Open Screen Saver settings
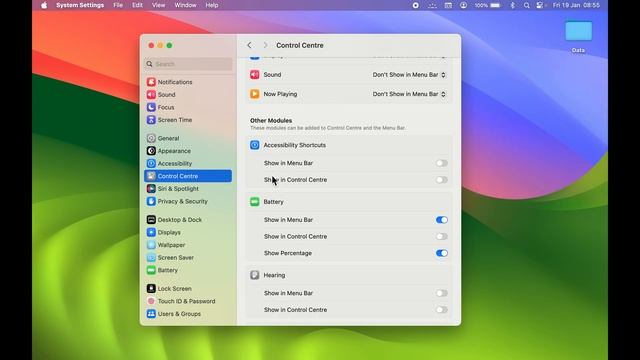This screenshot has height=360, width=640. click(170, 258)
